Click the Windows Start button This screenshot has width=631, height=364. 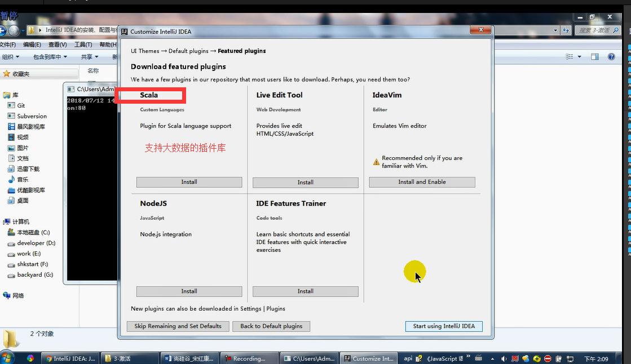pyautogui.click(x=7, y=358)
